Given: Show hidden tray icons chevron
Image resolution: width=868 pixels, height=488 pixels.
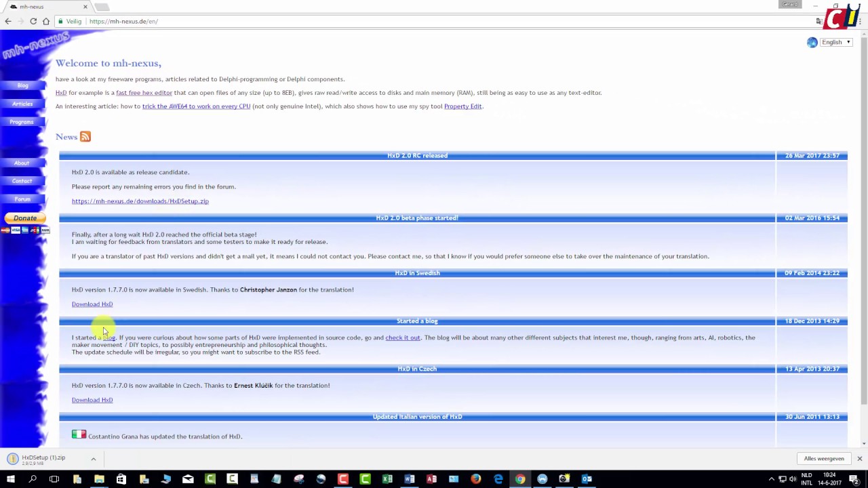Looking at the screenshot, I should pos(771,479).
